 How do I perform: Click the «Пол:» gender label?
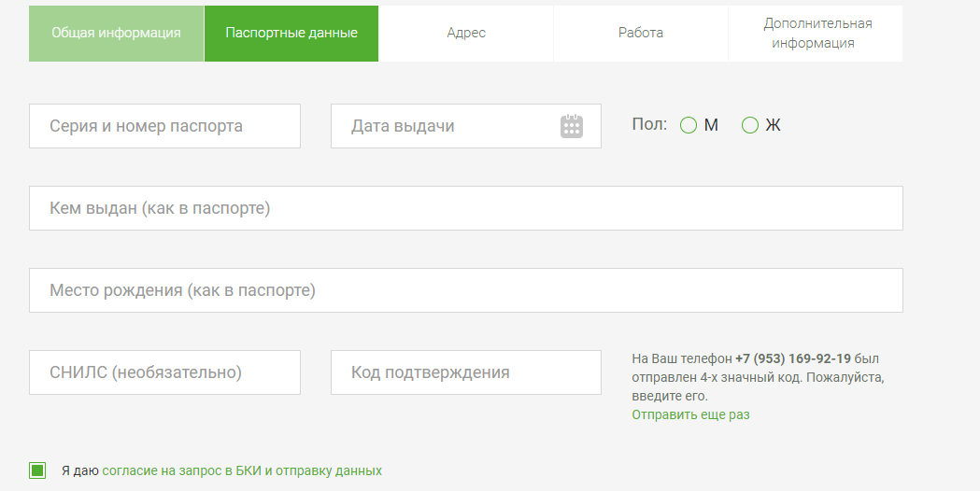pos(649,125)
